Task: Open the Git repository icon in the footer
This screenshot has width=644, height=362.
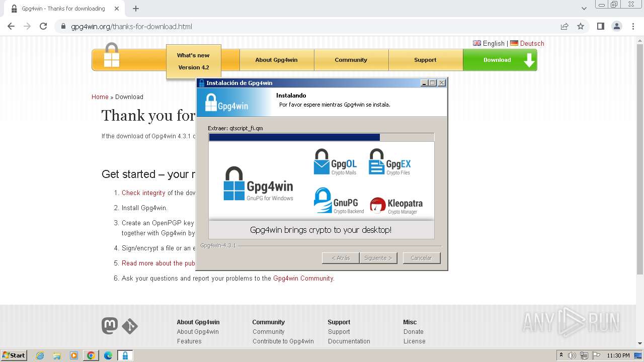Action: click(130, 326)
